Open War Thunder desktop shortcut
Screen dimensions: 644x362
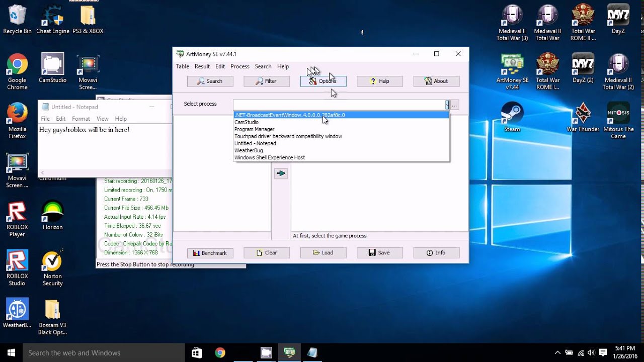tap(583, 117)
